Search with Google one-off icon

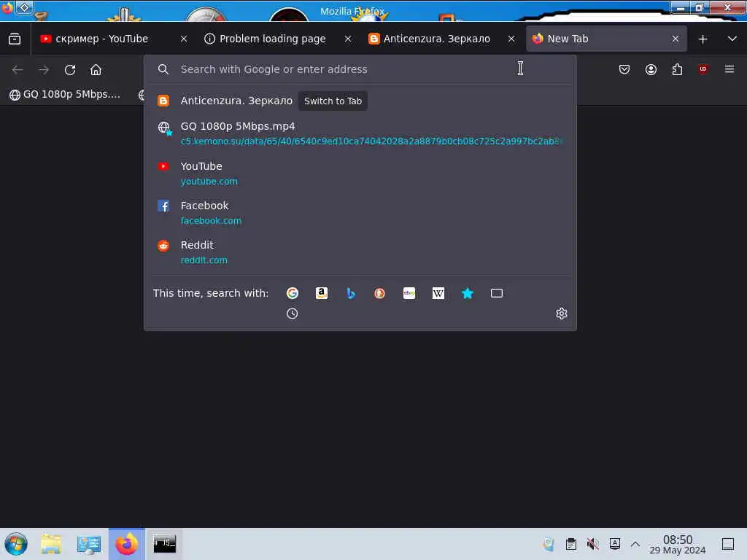pos(293,293)
